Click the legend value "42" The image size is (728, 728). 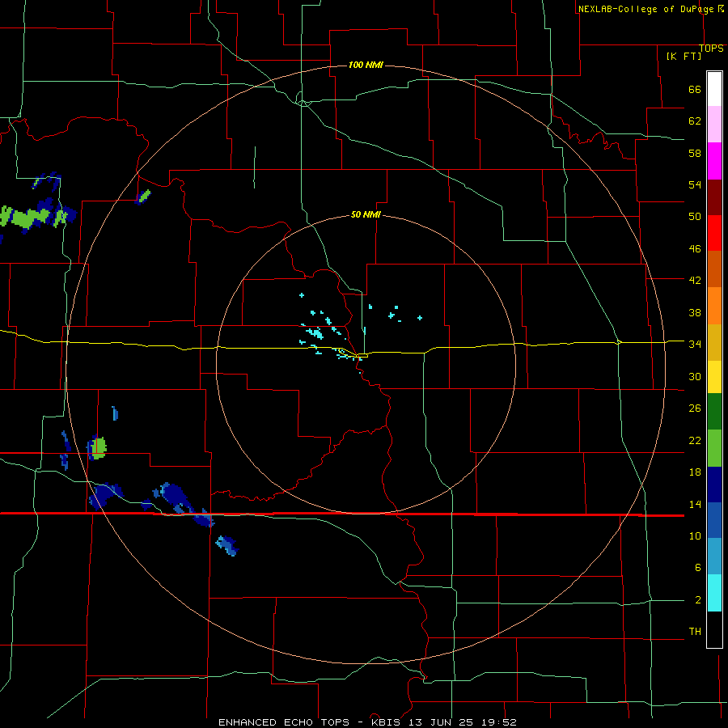click(695, 281)
